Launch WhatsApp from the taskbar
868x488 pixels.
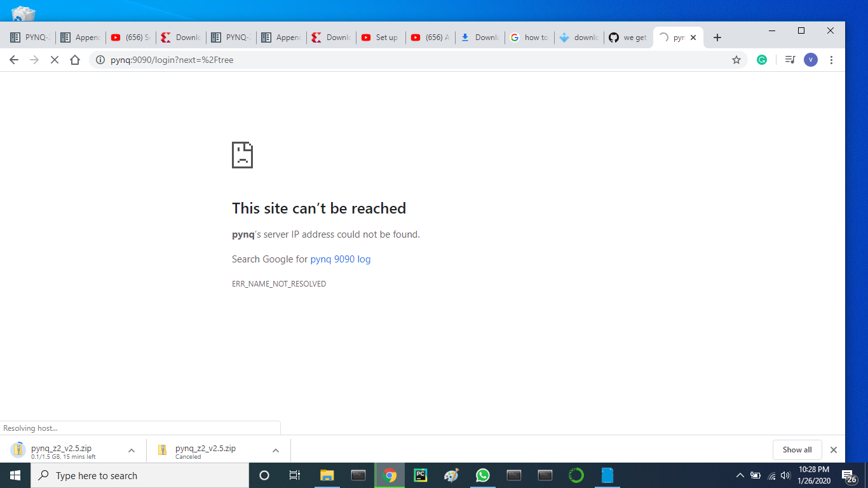click(482, 475)
